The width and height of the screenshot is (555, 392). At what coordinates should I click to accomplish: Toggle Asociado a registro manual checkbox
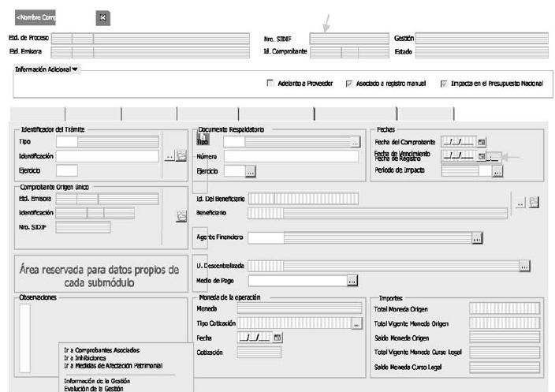click(x=348, y=84)
